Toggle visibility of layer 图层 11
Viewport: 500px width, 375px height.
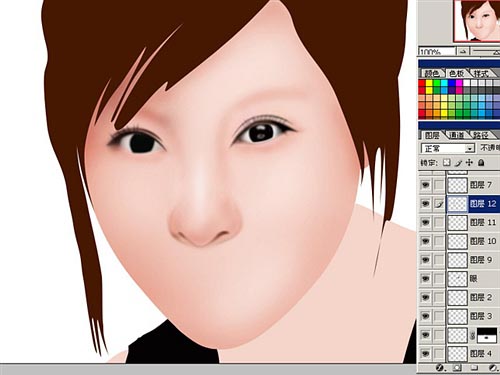[x=425, y=222]
